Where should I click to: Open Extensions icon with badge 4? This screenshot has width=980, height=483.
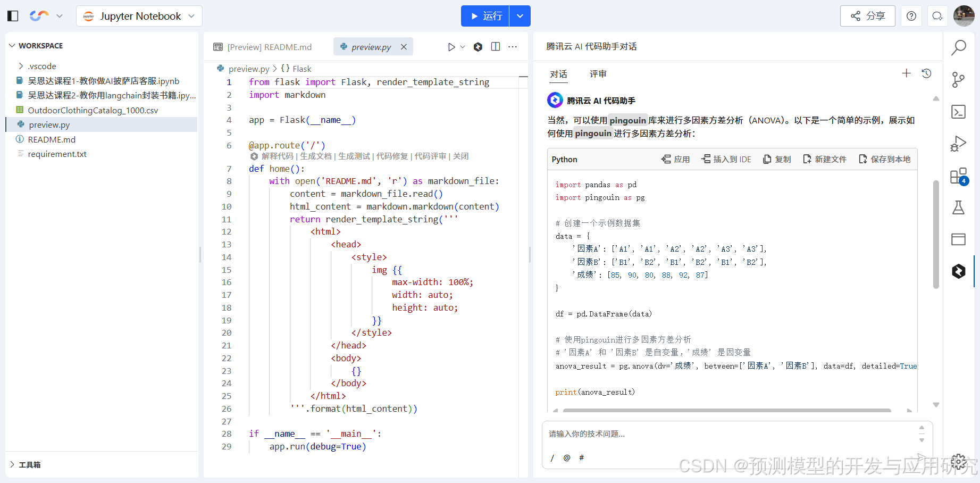[959, 176]
